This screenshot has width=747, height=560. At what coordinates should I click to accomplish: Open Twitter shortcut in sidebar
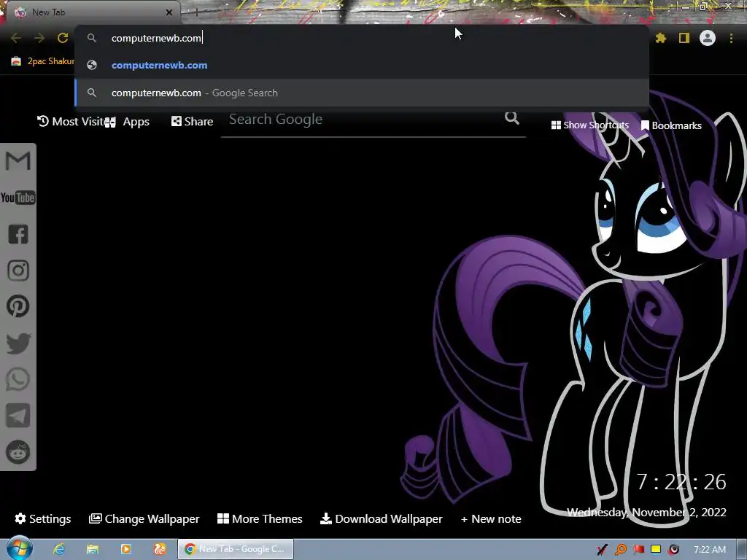coord(18,343)
